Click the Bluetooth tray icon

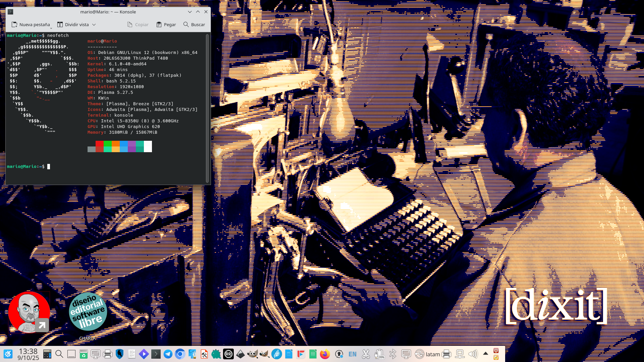click(x=392, y=354)
